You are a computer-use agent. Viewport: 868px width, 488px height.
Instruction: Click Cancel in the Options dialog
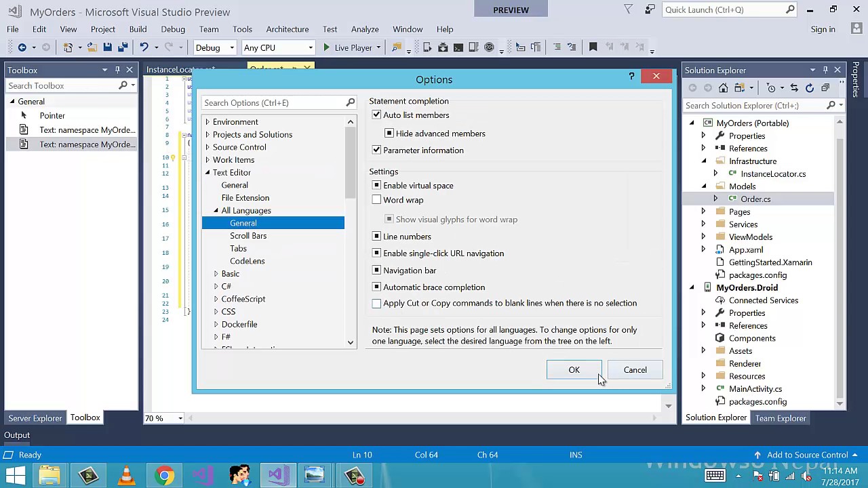coord(635,370)
